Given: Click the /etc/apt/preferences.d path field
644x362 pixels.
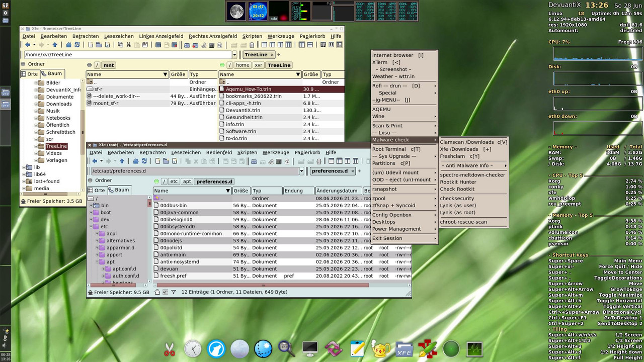Looking at the screenshot, I should pos(195,171).
